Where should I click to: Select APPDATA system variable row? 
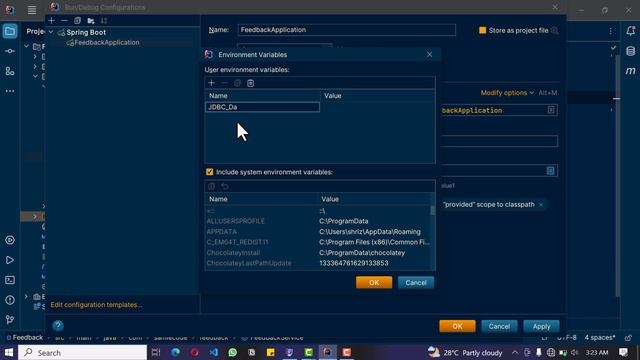coord(318,231)
